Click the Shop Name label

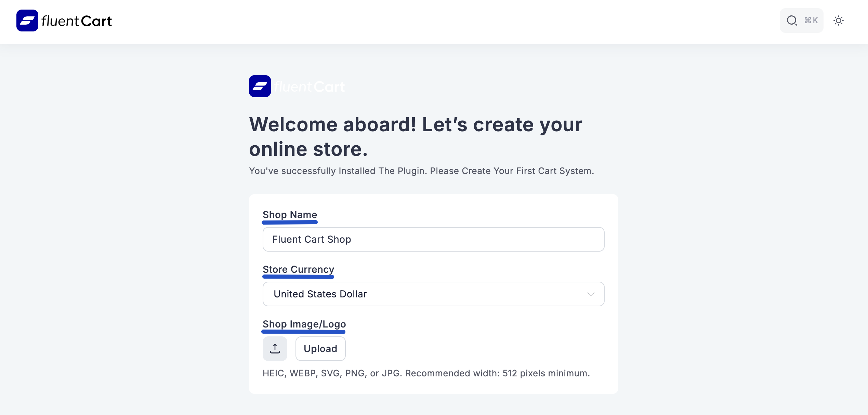coord(289,215)
